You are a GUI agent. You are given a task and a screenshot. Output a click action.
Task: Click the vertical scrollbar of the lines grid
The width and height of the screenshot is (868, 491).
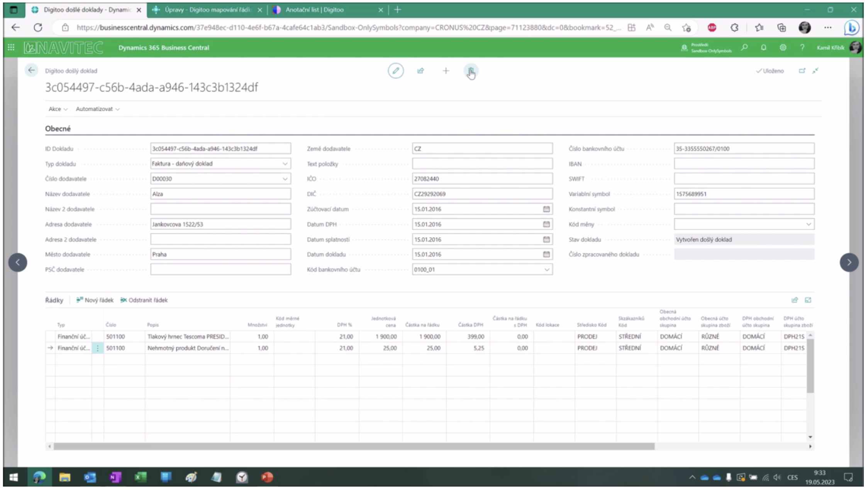(810, 366)
